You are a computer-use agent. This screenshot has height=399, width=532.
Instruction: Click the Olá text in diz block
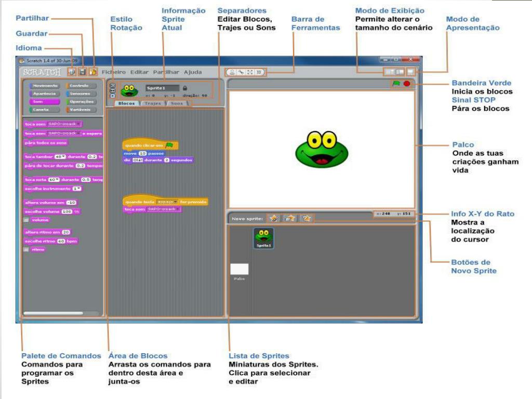click(137, 160)
